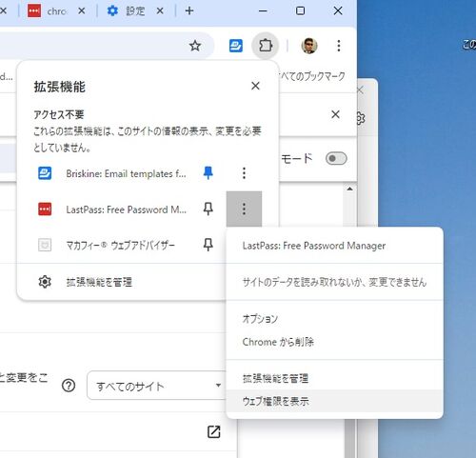Click the bookmark star icon in address bar

tap(195, 46)
